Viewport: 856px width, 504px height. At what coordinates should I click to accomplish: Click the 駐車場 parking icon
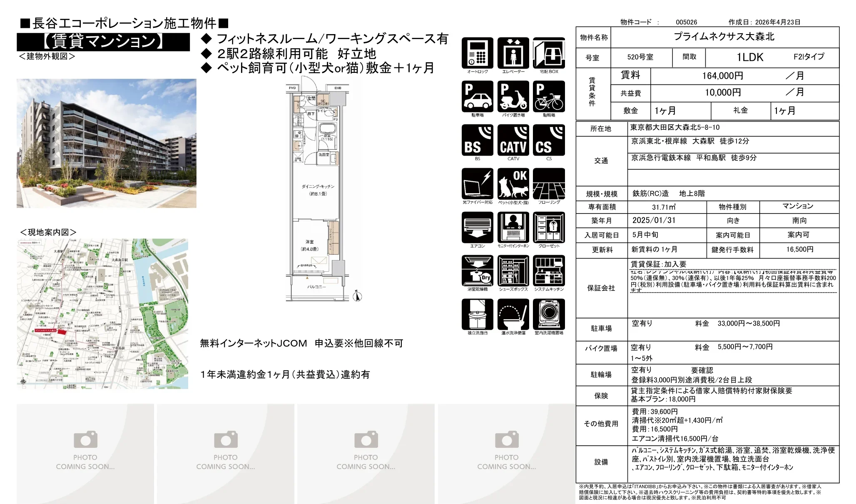tap(478, 97)
